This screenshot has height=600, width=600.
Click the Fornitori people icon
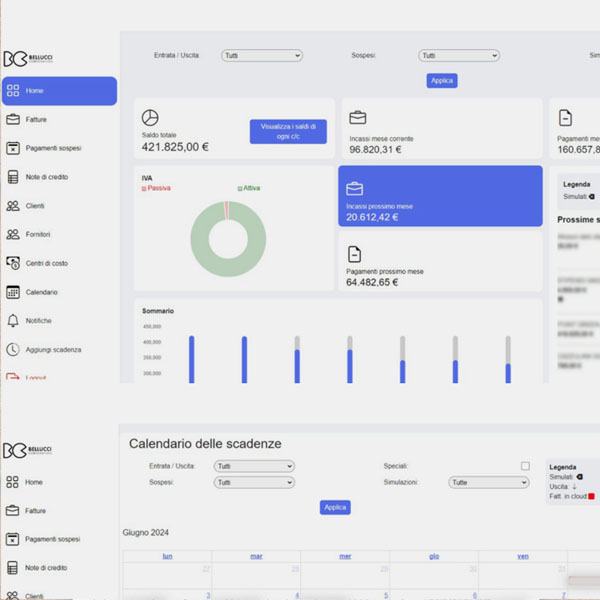(x=13, y=234)
